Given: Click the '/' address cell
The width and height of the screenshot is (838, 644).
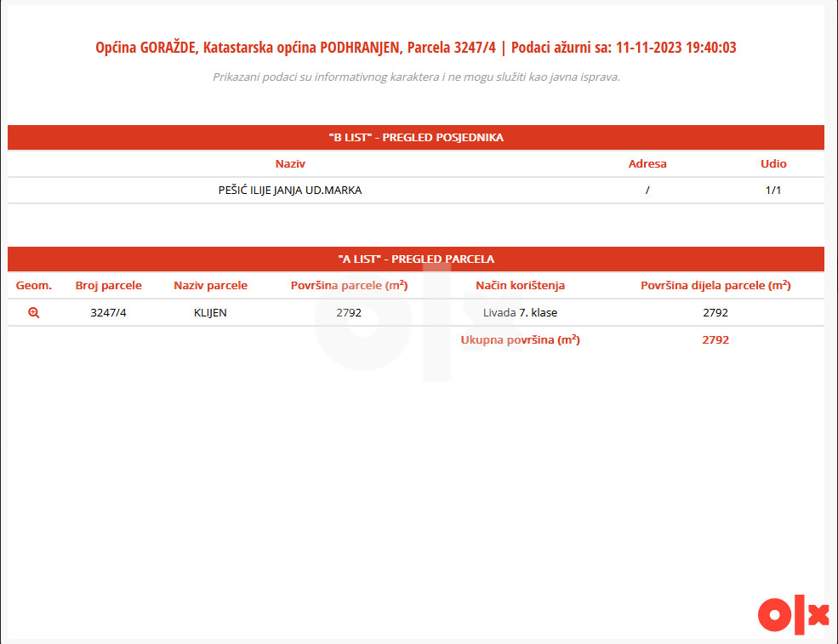Looking at the screenshot, I should tap(647, 191).
